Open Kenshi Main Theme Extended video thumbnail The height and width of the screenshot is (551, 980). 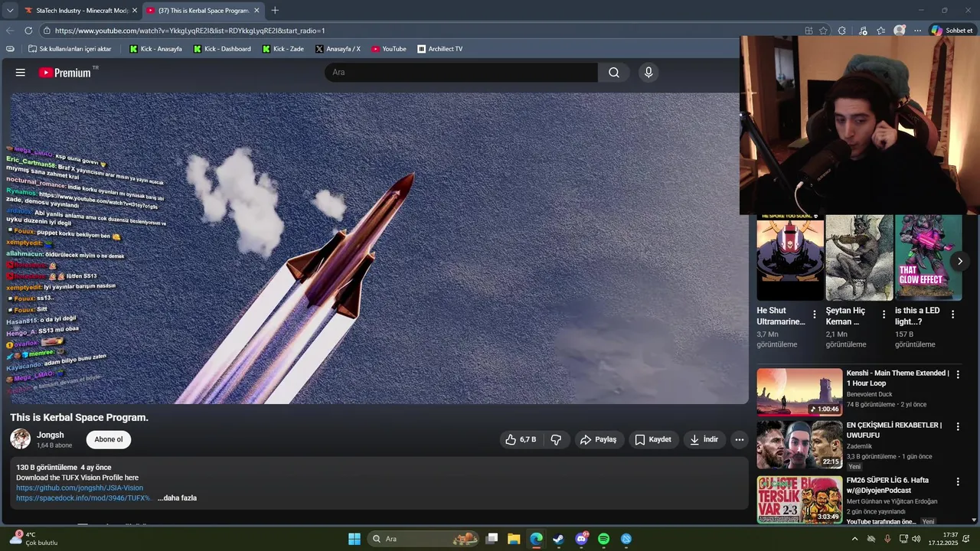[x=799, y=392]
